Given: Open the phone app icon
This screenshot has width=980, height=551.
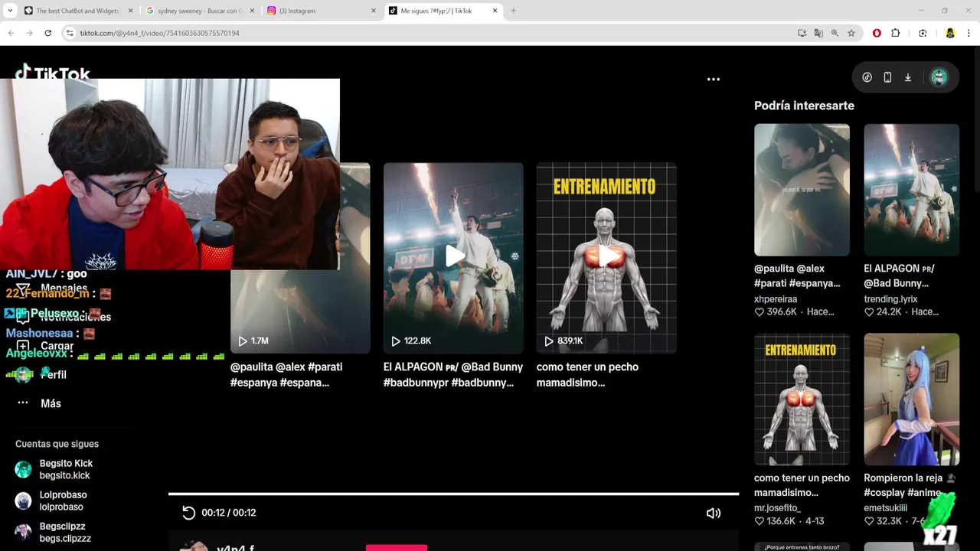Looking at the screenshot, I should click(x=887, y=77).
